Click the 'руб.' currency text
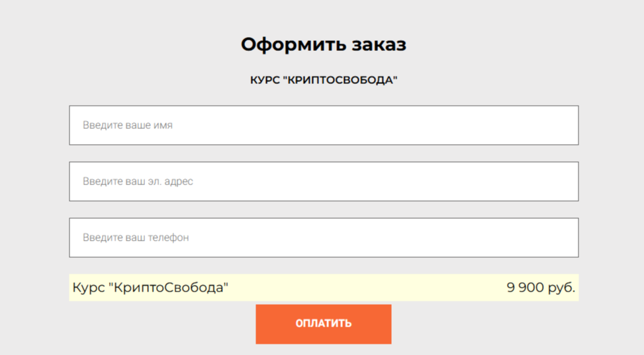The height and width of the screenshot is (355, 644). point(561,288)
